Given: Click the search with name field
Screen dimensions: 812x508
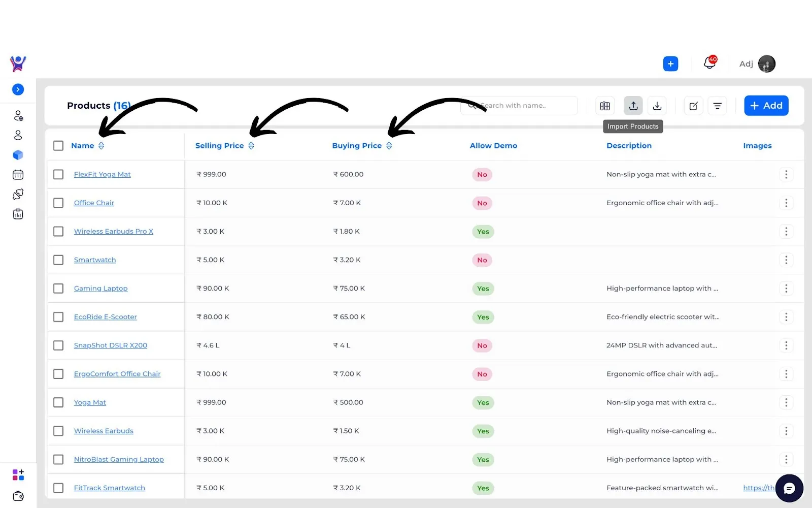Looking at the screenshot, I should 519,106.
